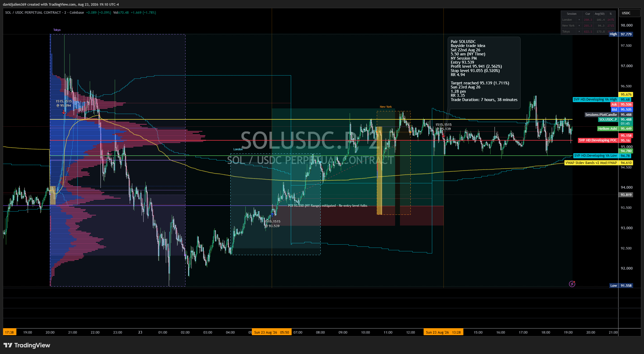Click the 12:00 time axis label

(x=410, y=332)
